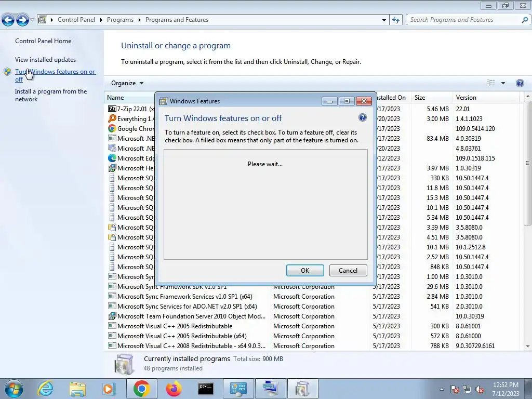Open Firefox from the taskbar
Image resolution: width=532 pixels, height=399 pixels.
point(174,389)
